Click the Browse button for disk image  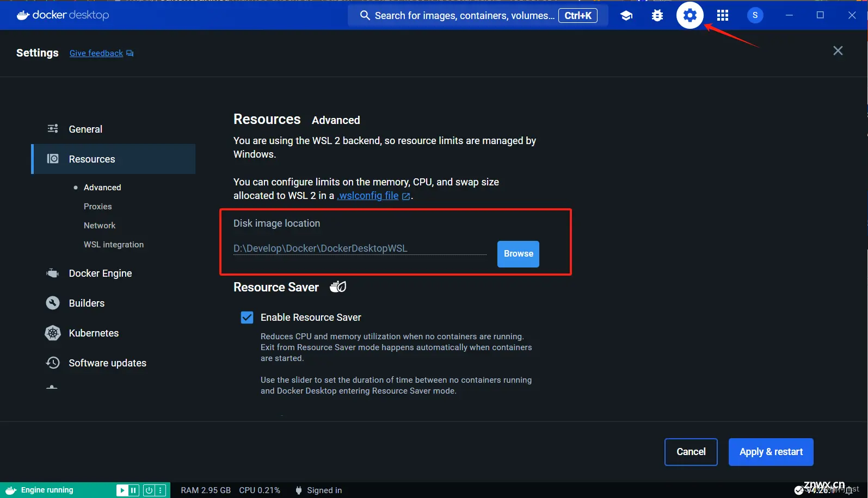518,254
